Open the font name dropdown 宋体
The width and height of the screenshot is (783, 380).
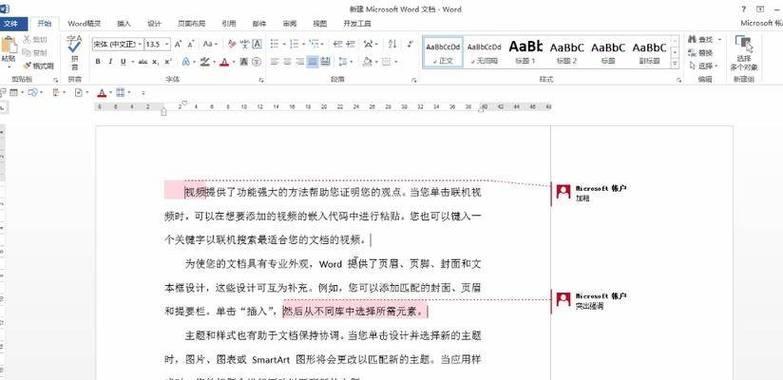[140, 44]
